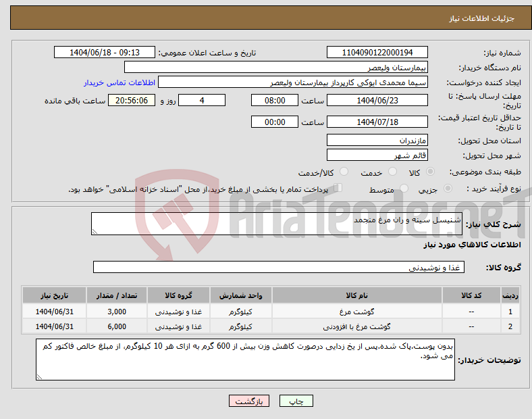This screenshot has height=419, width=532.
Task: Select the کالا/خدمت radio button
Action: coord(344,172)
